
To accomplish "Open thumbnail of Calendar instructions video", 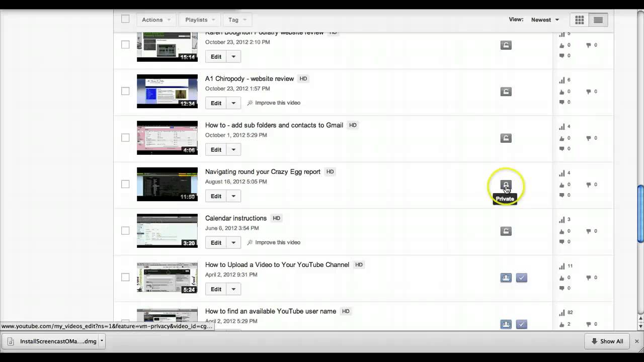I will click(167, 231).
